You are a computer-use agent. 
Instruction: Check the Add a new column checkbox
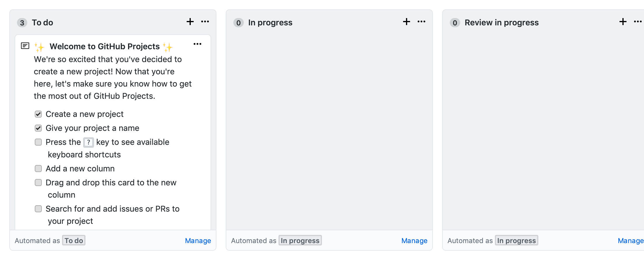pyautogui.click(x=38, y=168)
